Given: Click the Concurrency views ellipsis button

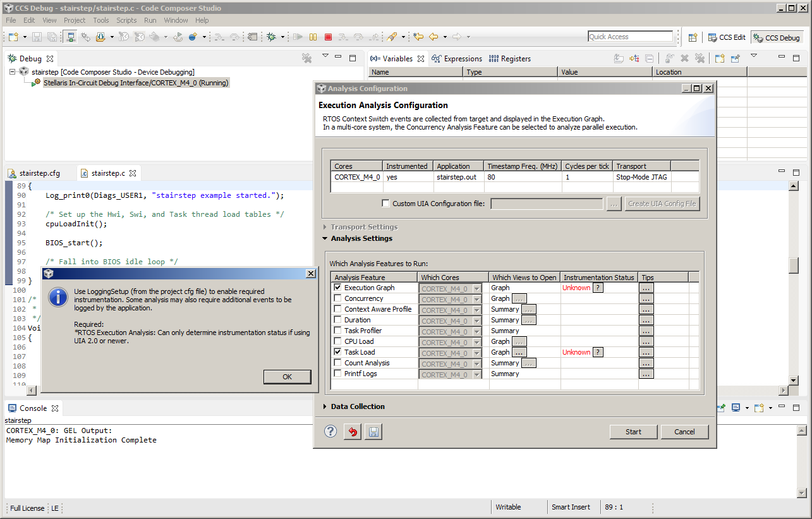Looking at the screenshot, I should [519, 298].
